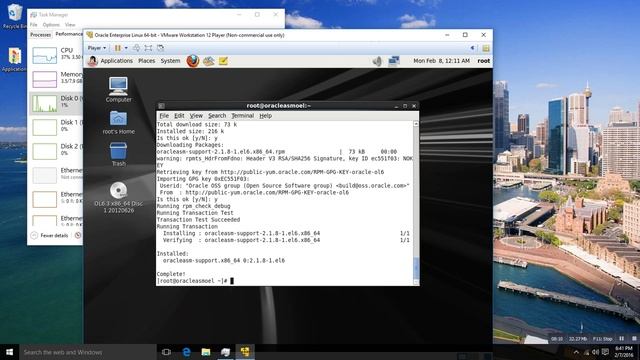The width and height of the screenshot is (640, 360).
Task: Open Task Manager View menu
Action: click(70, 25)
